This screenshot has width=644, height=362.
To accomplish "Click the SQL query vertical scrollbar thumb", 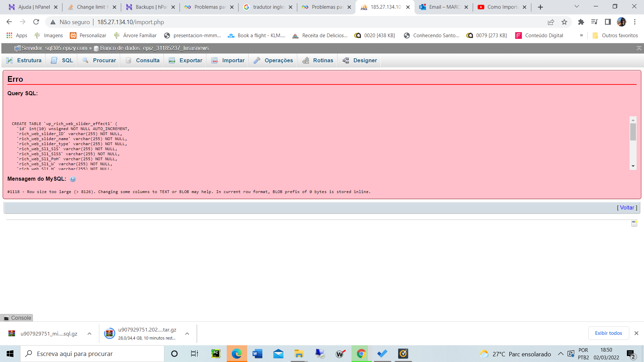I will coord(633,132).
